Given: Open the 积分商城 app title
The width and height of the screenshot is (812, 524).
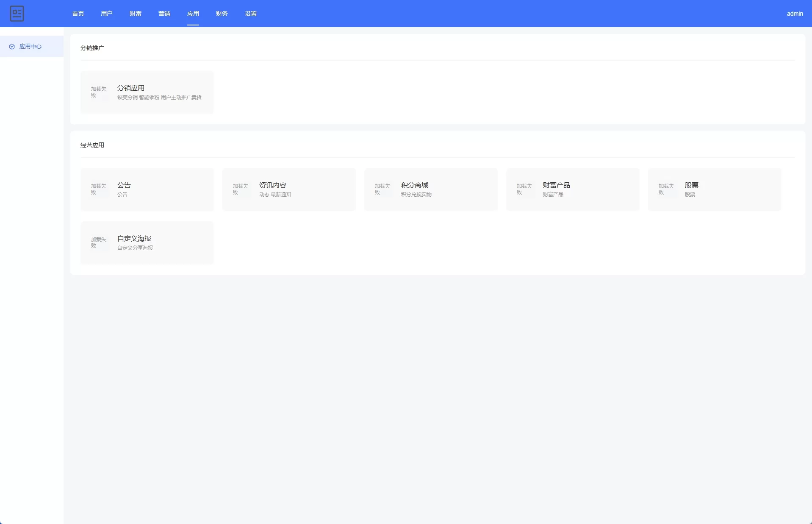Looking at the screenshot, I should 415,185.
